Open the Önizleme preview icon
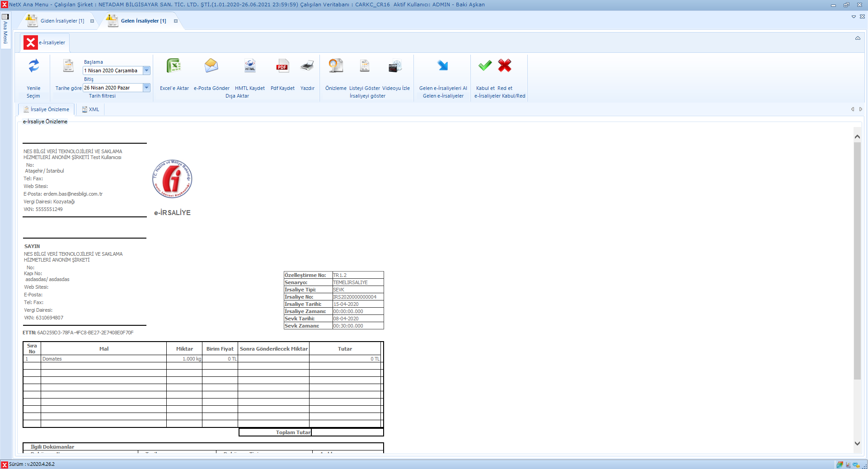Screen dimensions: 868x469 click(336, 66)
